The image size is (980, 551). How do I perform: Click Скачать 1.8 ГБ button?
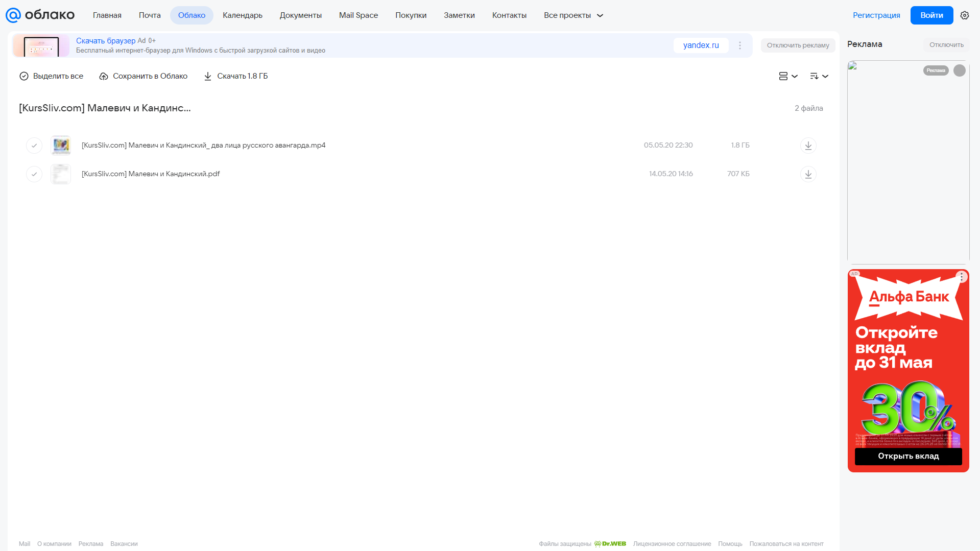(235, 76)
